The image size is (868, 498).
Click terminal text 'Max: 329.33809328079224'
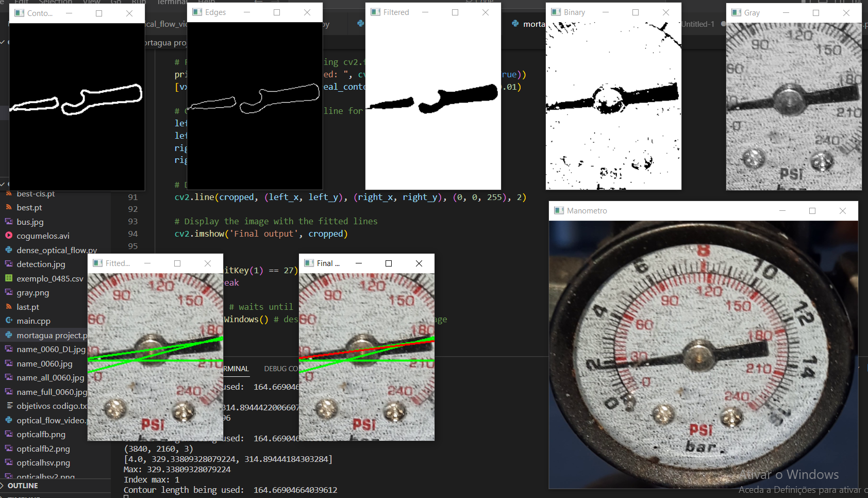pos(177,469)
